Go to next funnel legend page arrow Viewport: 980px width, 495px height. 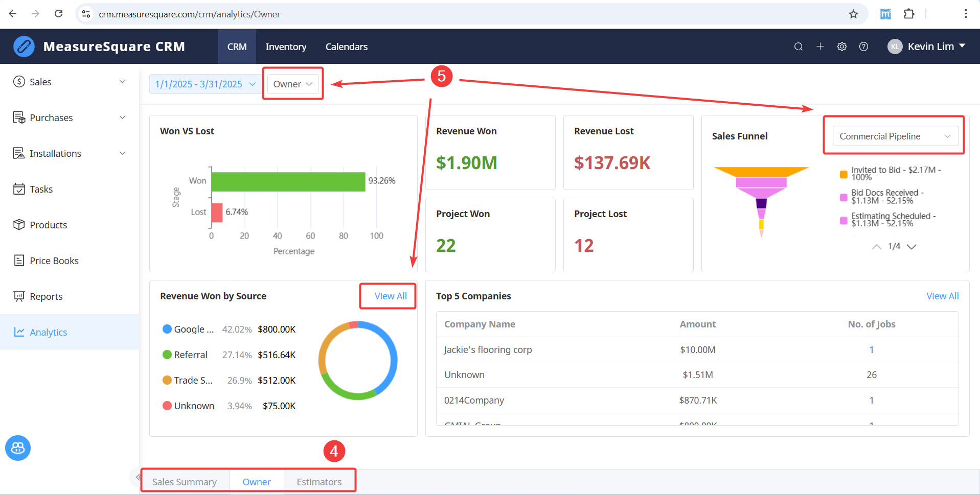(911, 247)
